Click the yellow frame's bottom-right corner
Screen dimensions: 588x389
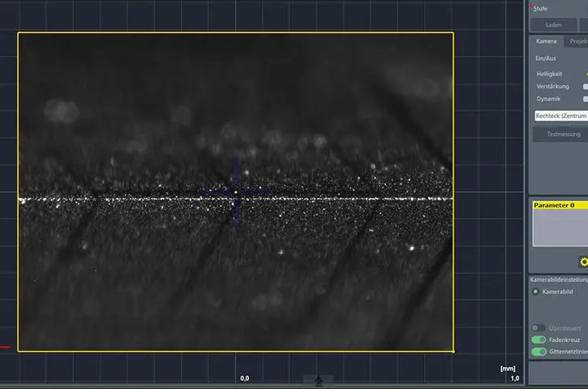pyautogui.click(x=453, y=351)
